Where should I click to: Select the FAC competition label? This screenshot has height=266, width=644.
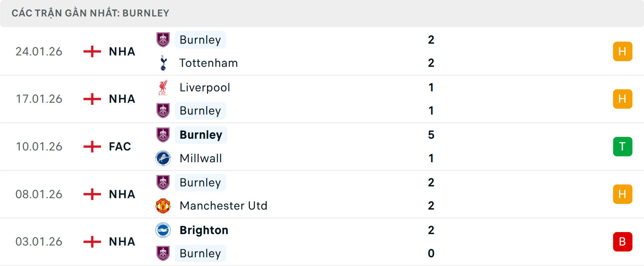[x=120, y=146]
